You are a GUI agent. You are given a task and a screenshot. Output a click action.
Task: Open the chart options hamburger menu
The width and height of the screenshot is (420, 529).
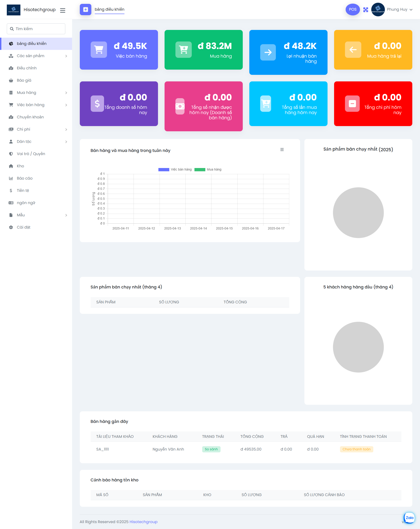282,150
